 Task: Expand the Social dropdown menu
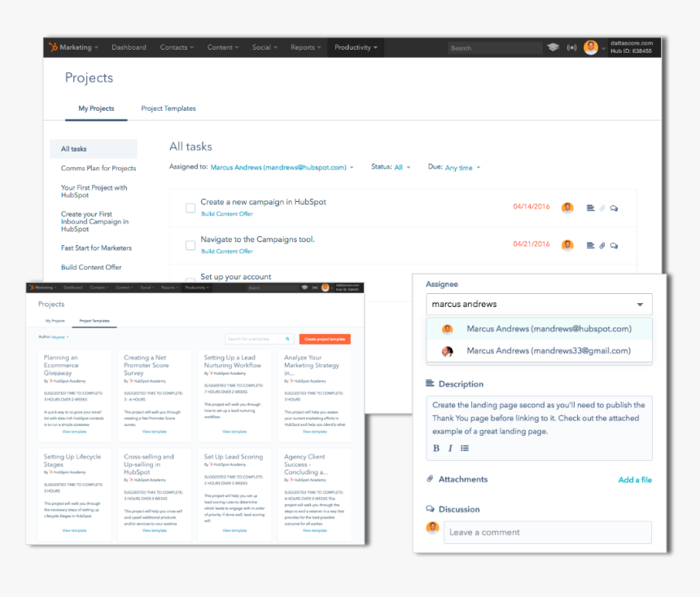tap(265, 47)
